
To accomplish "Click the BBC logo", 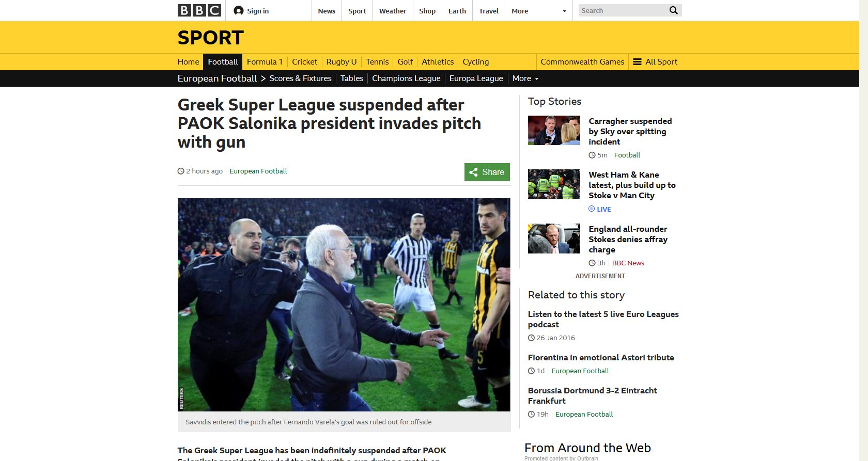I will pos(199,10).
